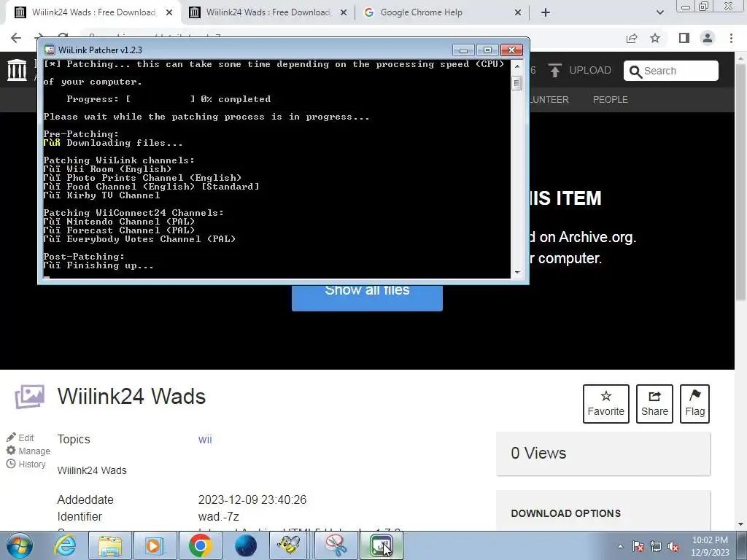Open the blue globe app in taskbar
Viewport: 747px width, 560px height.
(x=246, y=545)
